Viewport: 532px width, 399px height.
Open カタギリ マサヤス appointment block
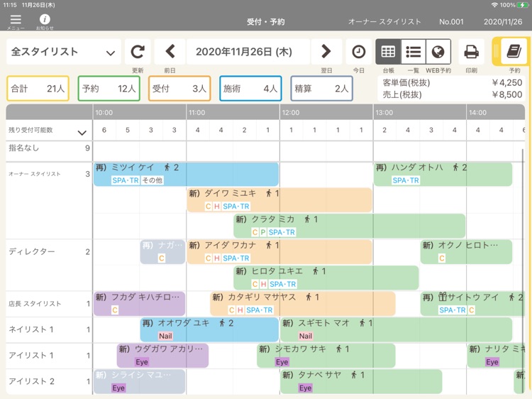[303, 303]
